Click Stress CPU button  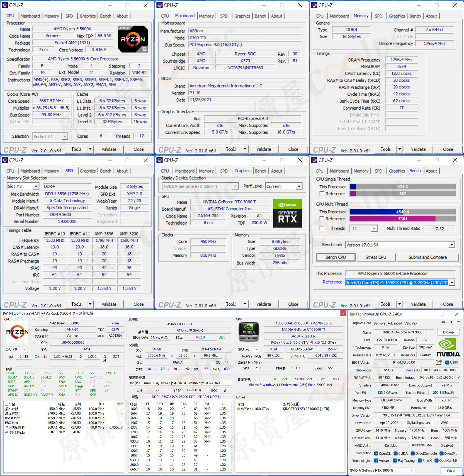click(376, 257)
